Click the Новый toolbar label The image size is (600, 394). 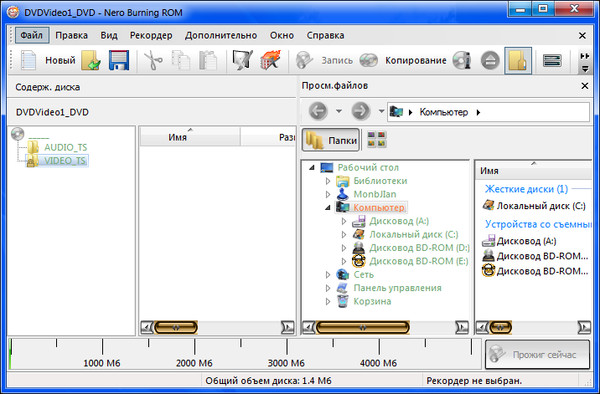click(x=60, y=60)
